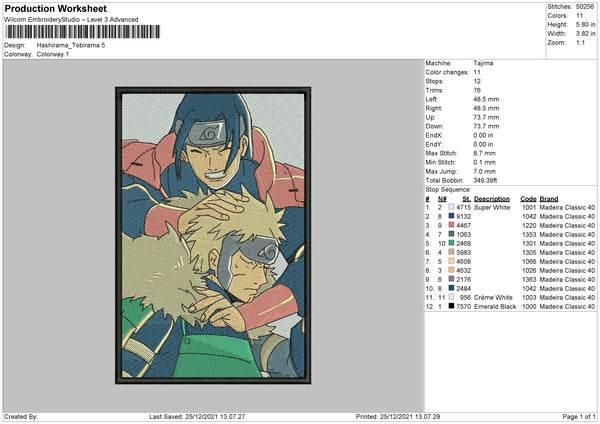Click the Max Jump value '7.0 mm'
This screenshot has height=424, width=600.
click(x=484, y=171)
